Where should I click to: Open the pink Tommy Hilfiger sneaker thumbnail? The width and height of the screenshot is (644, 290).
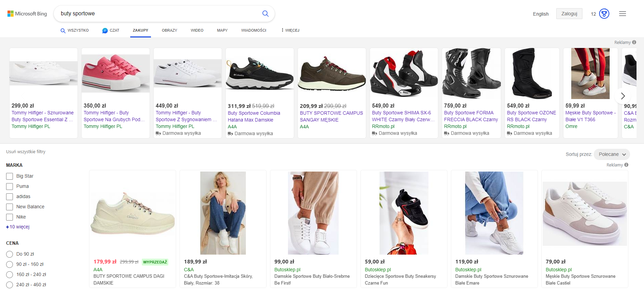coord(116,72)
